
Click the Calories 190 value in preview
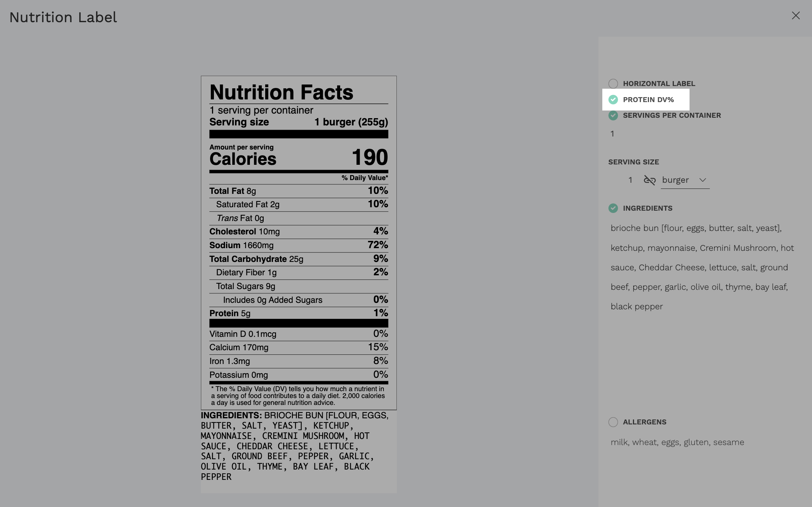[369, 158]
